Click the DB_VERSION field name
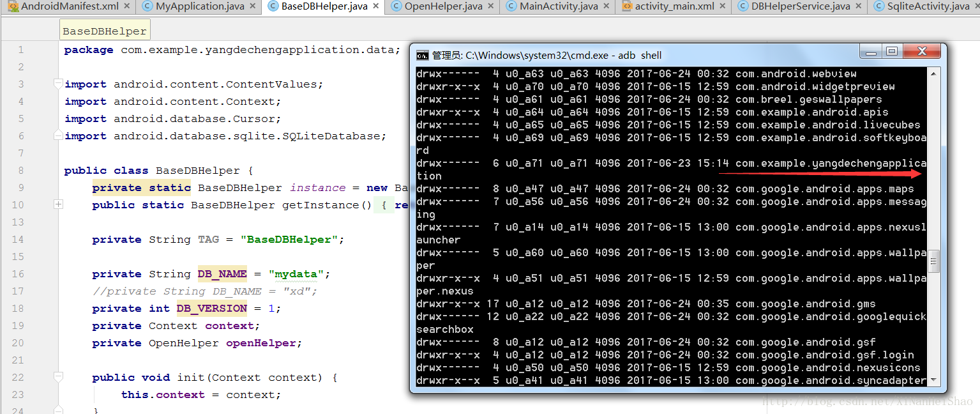 click(x=212, y=308)
